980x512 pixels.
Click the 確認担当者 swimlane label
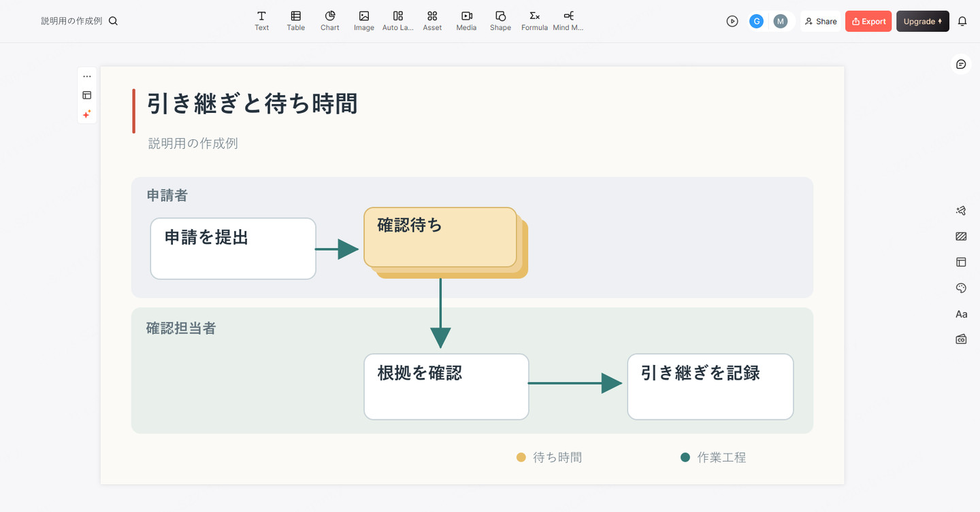(x=181, y=328)
